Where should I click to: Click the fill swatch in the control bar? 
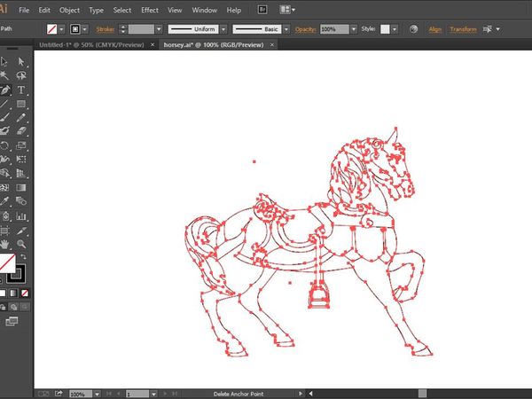point(52,29)
